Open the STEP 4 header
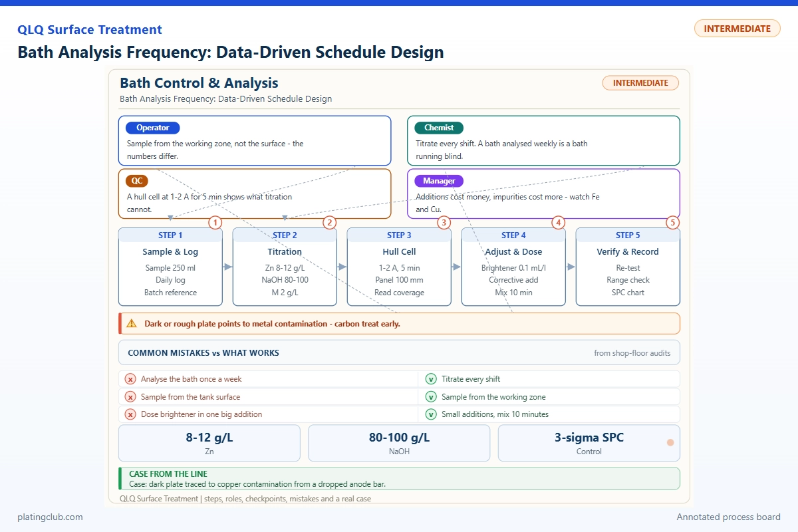The height and width of the screenshot is (532, 798). point(513,235)
